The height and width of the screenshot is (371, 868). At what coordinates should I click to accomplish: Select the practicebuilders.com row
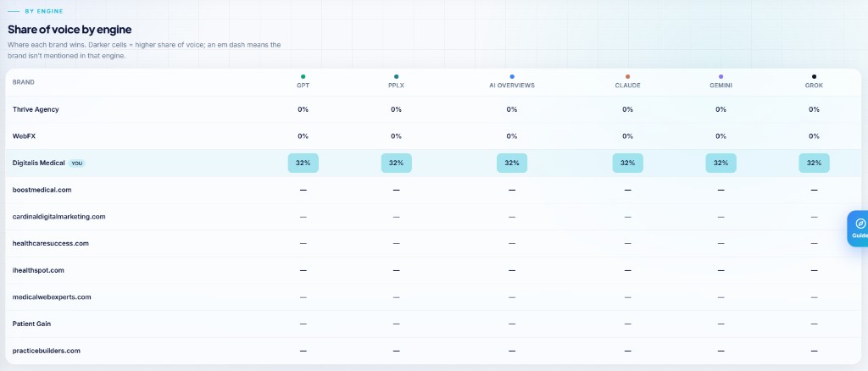433,351
